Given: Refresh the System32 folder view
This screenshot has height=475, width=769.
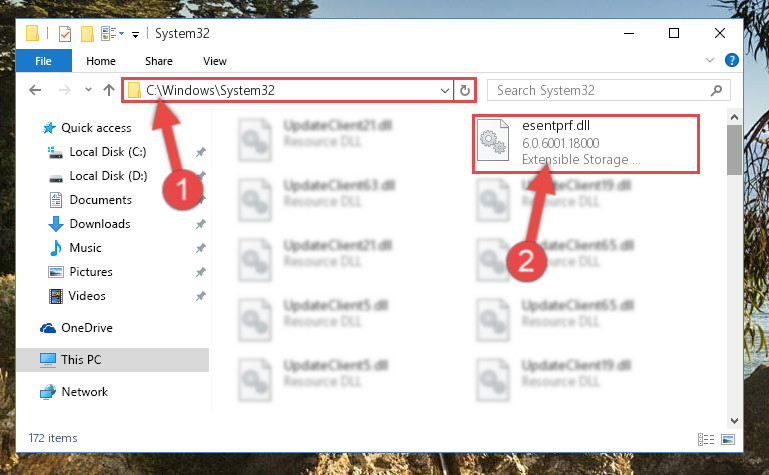Looking at the screenshot, I should tap(464, 90).
